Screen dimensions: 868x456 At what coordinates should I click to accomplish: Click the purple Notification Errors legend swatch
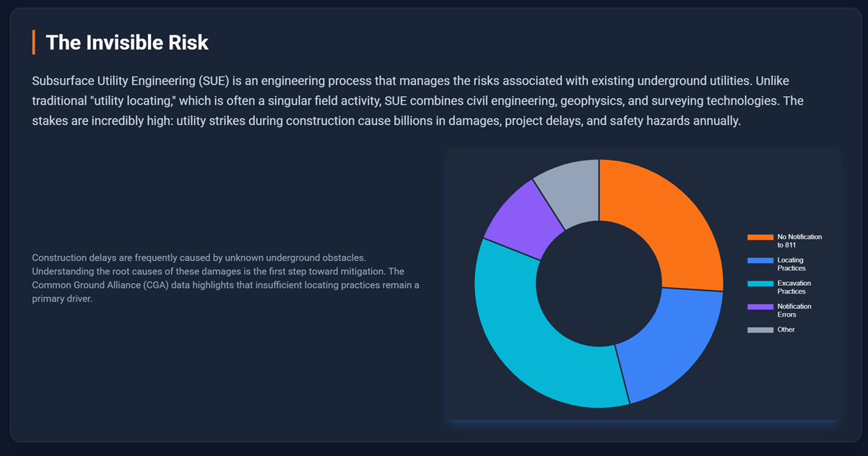[760, 307]
